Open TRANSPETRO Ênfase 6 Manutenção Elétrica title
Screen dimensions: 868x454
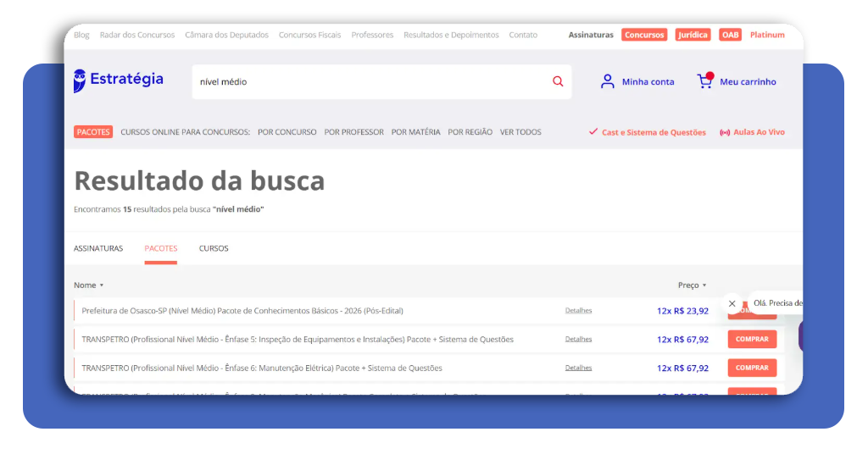click(262, 368)
